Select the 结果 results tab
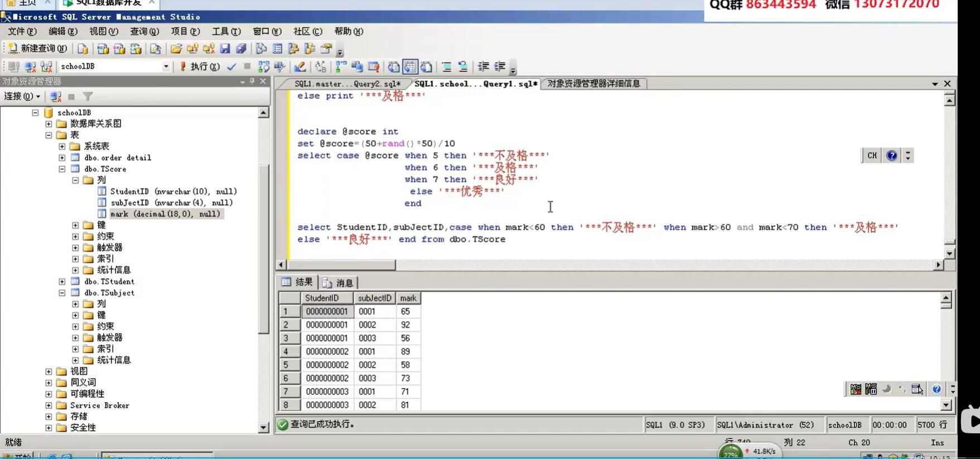The image size is (980, 459). point(298,282)
